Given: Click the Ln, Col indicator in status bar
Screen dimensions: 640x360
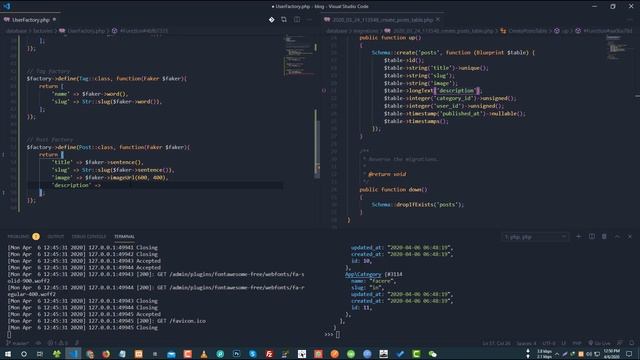Looking at the screenshot, I should click(x=496, y=343).
